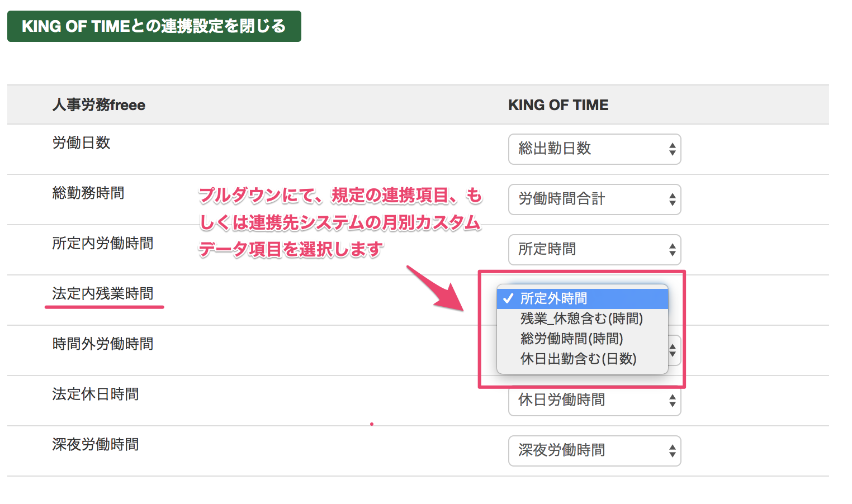Open the 休日労働時間 dropdown

point(594,401)
